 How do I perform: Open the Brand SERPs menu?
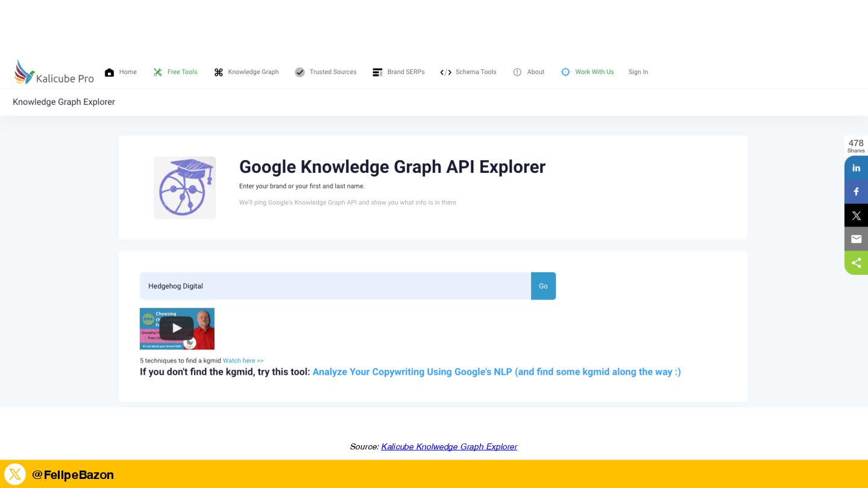(x=406, y=72)
